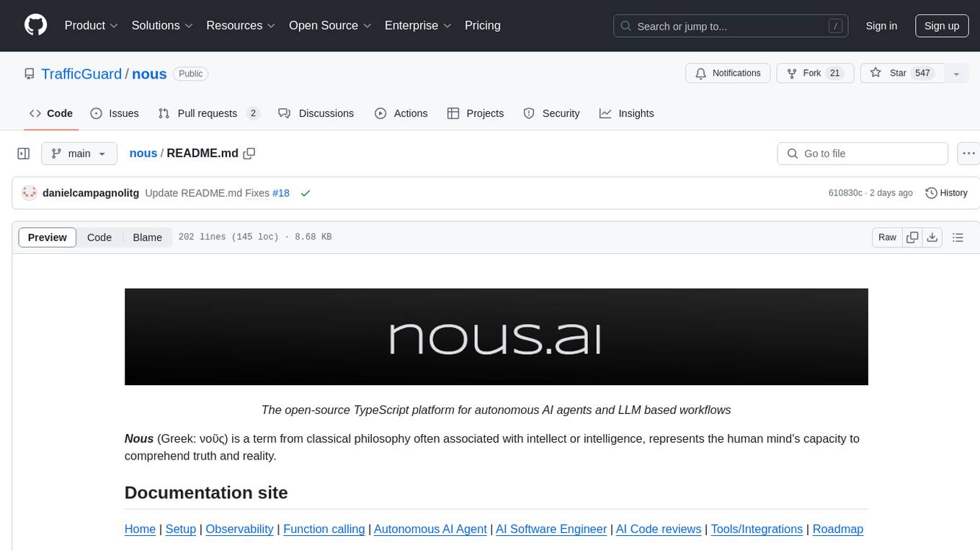
Task: Download the raw file
Action: coord(932,237)
